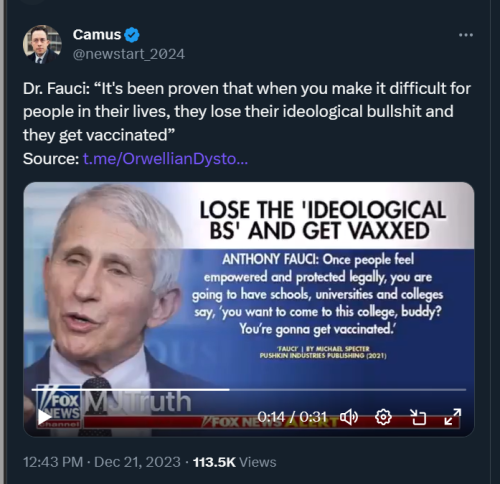Mute the video volume speaker icon
Screen dimensions: 500x484
pyautogui.click(x=349, y=417)
